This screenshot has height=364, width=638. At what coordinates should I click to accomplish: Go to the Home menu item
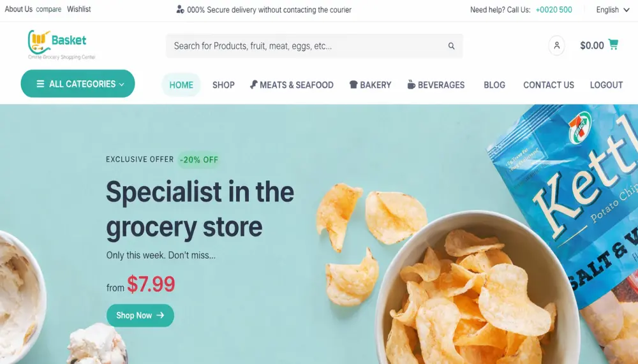pyautogui.click(x=181, y=85)
